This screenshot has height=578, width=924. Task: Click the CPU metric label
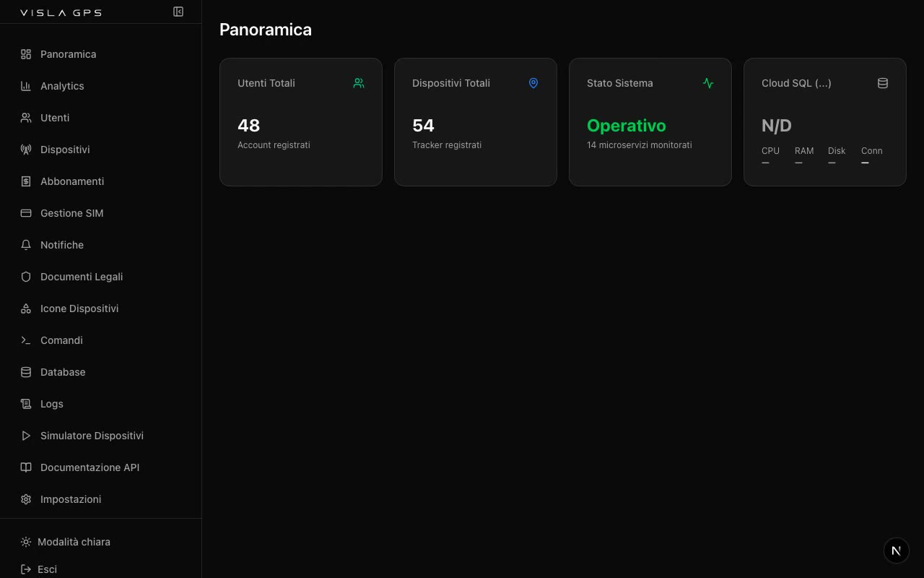pos(770,151)
